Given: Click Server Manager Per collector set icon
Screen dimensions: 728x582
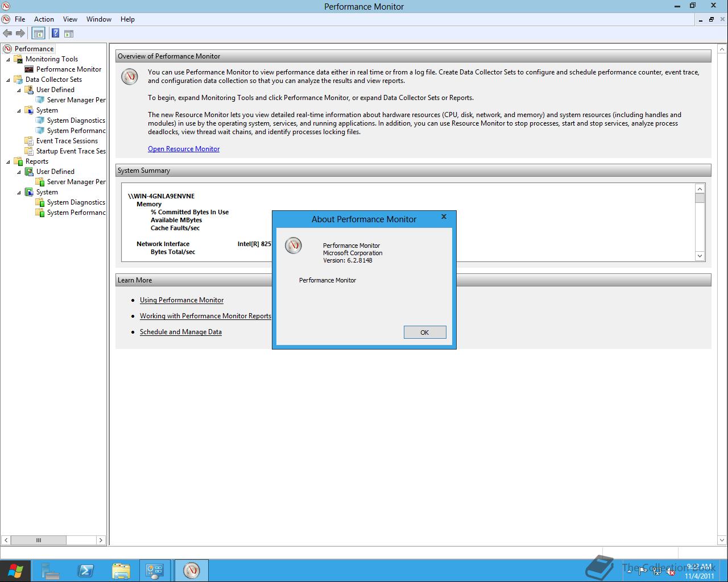Looking at the screenshot, I should pos(40,100).
